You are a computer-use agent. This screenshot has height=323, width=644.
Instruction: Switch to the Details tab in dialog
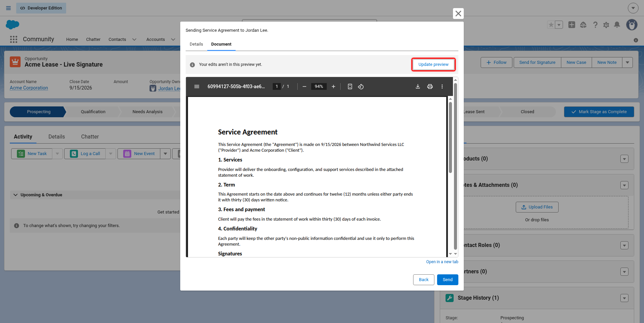(196, 44)
